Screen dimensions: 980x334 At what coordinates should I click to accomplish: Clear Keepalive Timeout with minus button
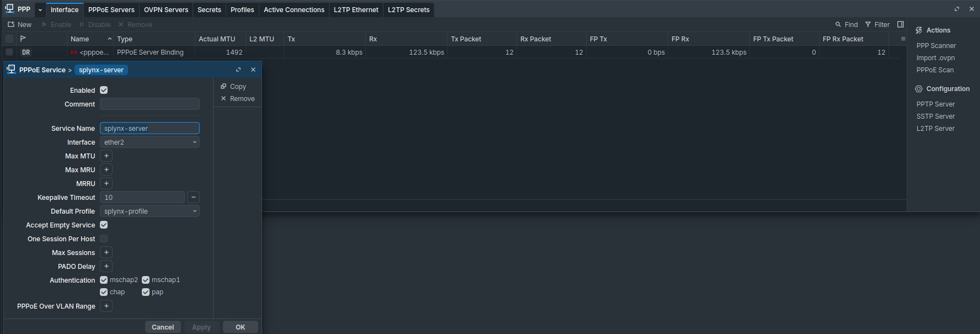click(194, 198)
